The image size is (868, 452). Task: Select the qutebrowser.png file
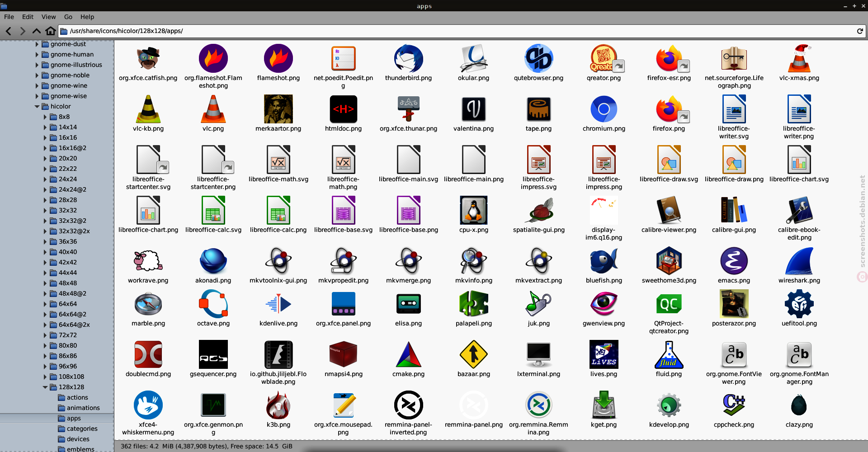point(538,59)
